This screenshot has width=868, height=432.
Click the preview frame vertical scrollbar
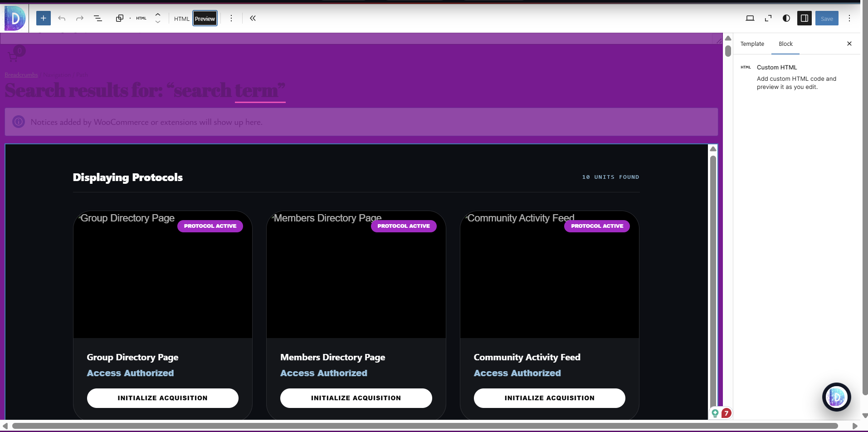713,281
